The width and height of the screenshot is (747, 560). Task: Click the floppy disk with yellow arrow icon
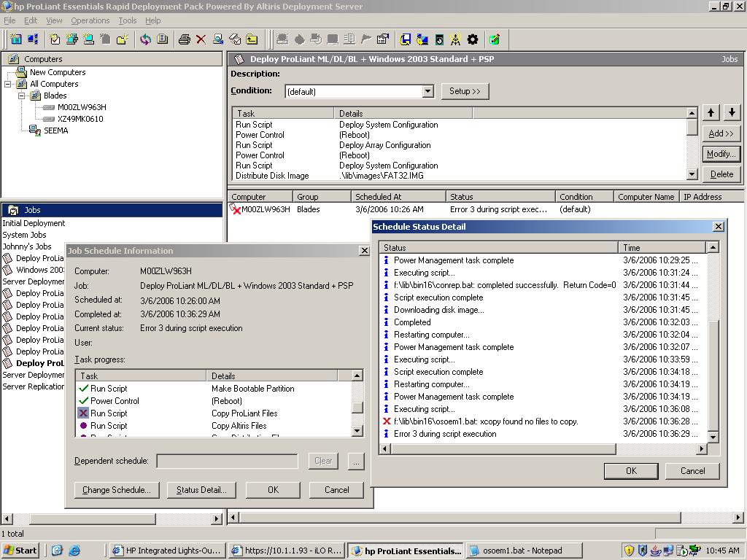405,39
